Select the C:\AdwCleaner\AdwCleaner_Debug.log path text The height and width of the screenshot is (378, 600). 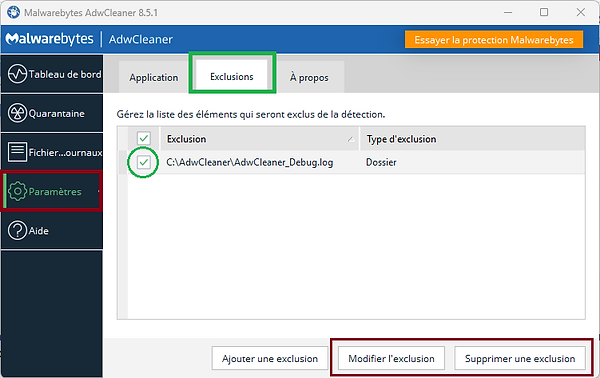(249, 162)
